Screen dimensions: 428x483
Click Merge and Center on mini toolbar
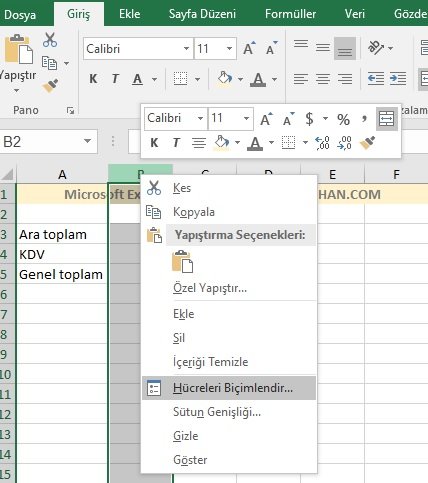[387, 119]
